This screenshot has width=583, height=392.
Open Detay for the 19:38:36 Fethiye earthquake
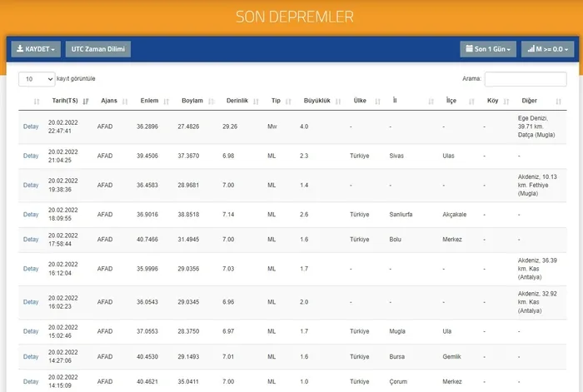[x=31, y=185]
